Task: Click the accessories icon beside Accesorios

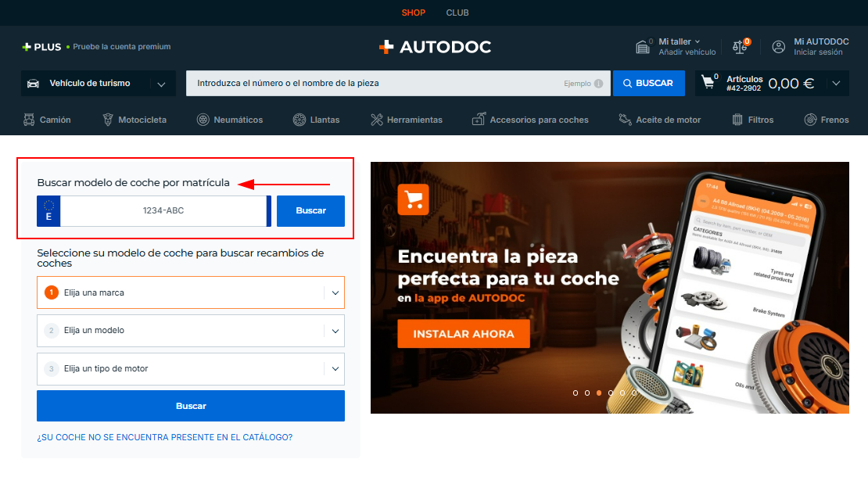Action: [479, 119]
